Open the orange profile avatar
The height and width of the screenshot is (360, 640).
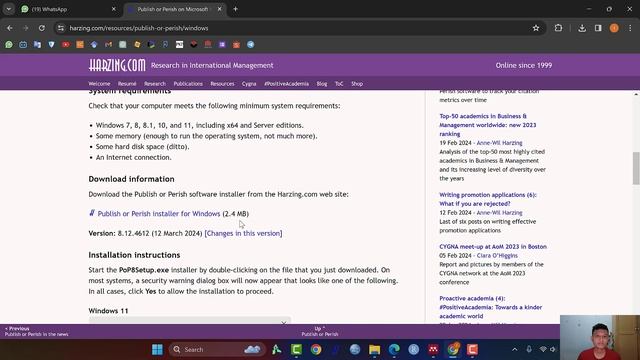coord(614,28)
